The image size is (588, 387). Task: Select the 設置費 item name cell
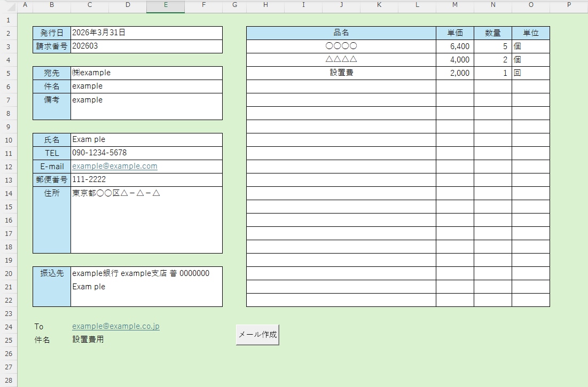point(341,73)
